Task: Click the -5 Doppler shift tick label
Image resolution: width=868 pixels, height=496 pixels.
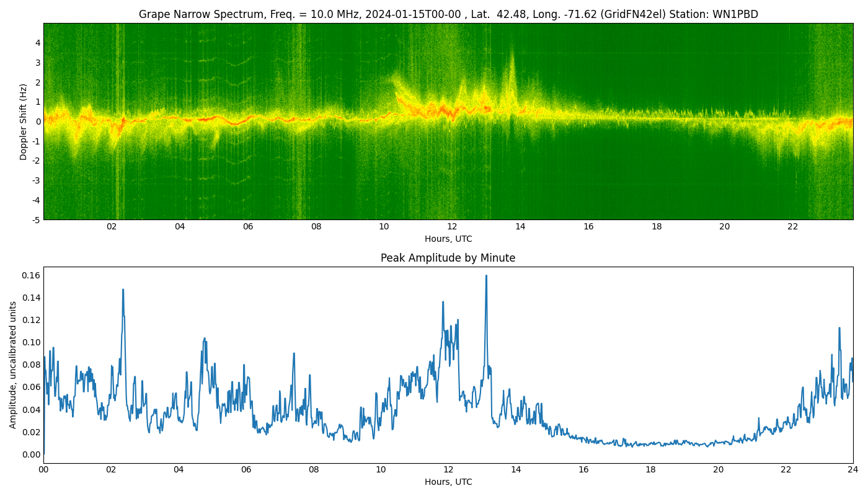Action: pos(37,219)
